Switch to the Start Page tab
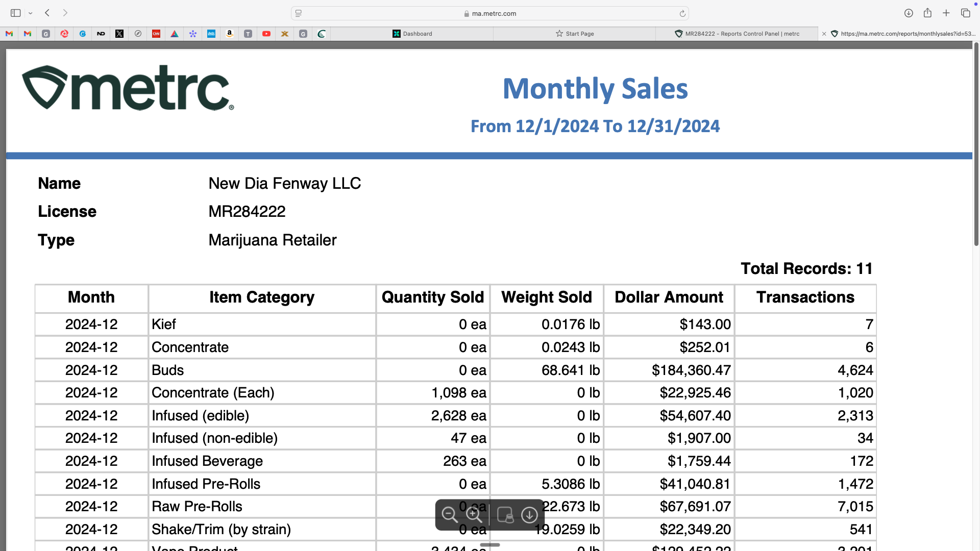The width and height of the screenshot is (980, 551). tap(575, 34)
